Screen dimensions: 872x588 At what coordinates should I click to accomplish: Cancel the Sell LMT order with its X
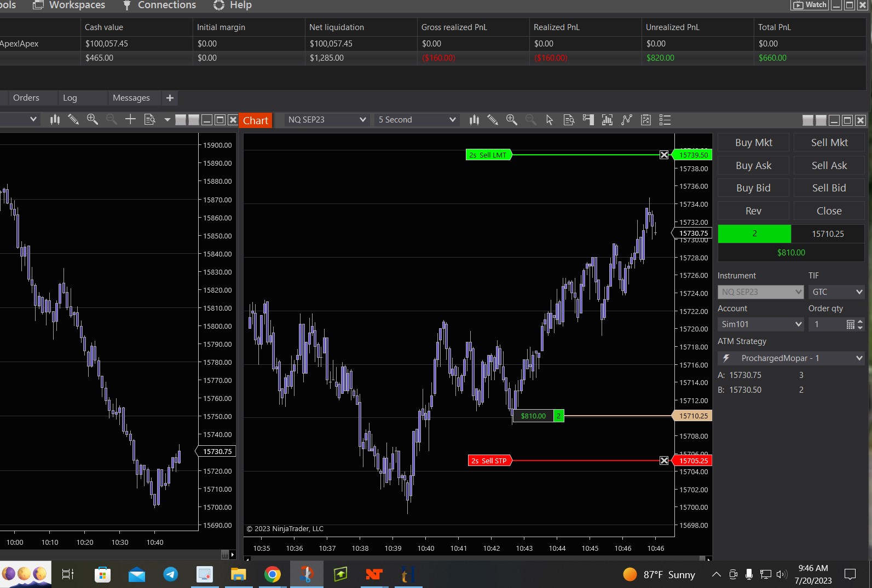pos(664,155)
